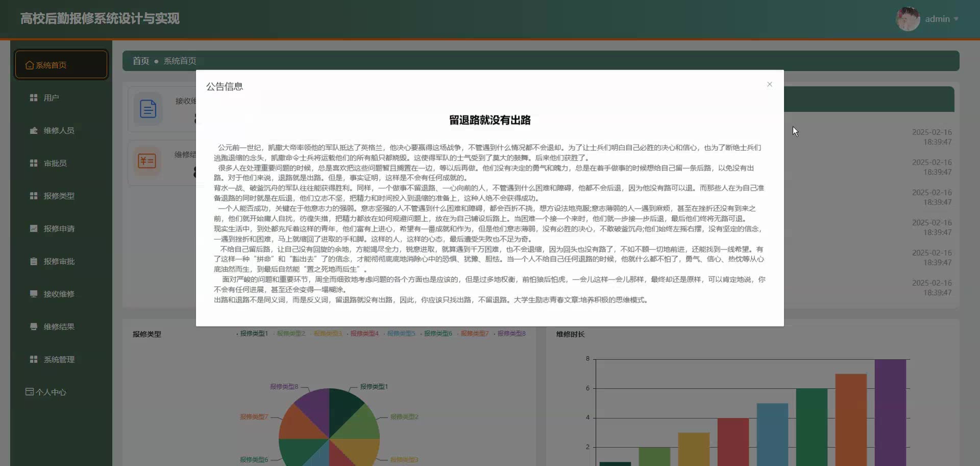Open the 维修结果 sidebar menu
This screenshot has width=980, height=466.
61,327
